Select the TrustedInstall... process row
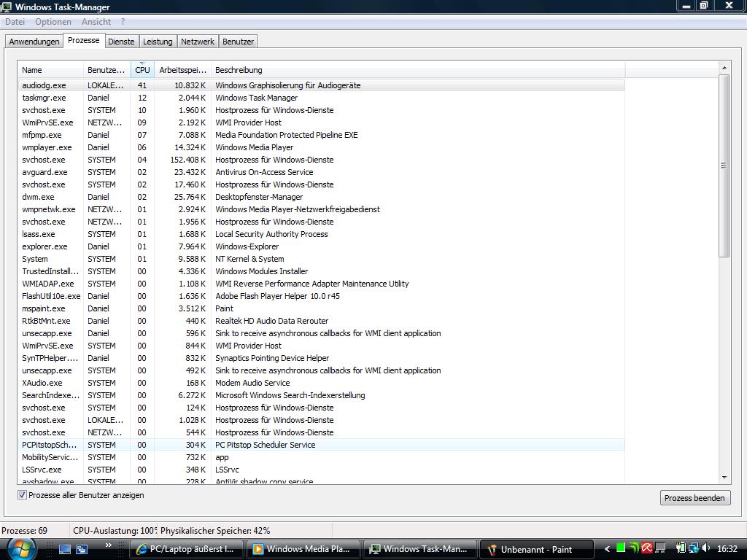This screenshot has height=560, width=747. click(x=321, y=271)
